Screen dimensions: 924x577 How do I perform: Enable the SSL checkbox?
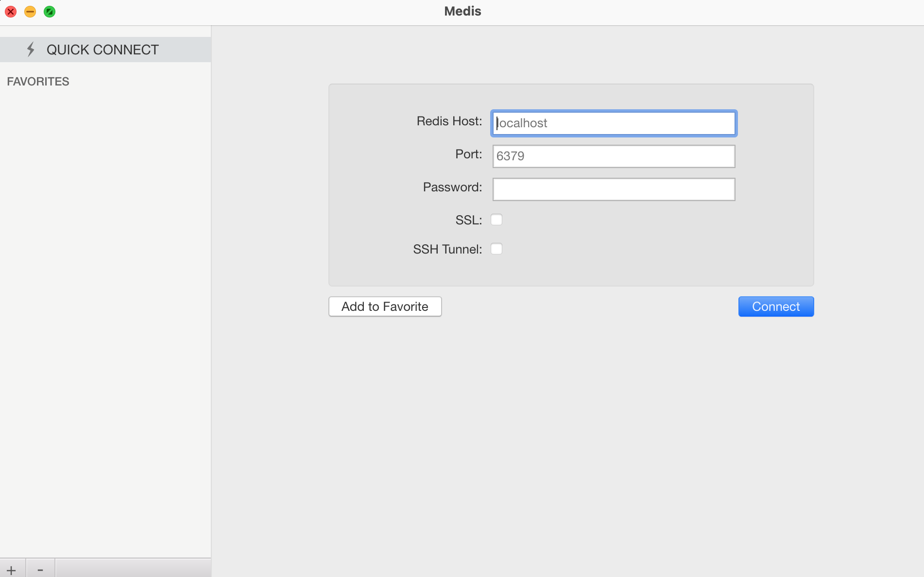coord(496,220)
